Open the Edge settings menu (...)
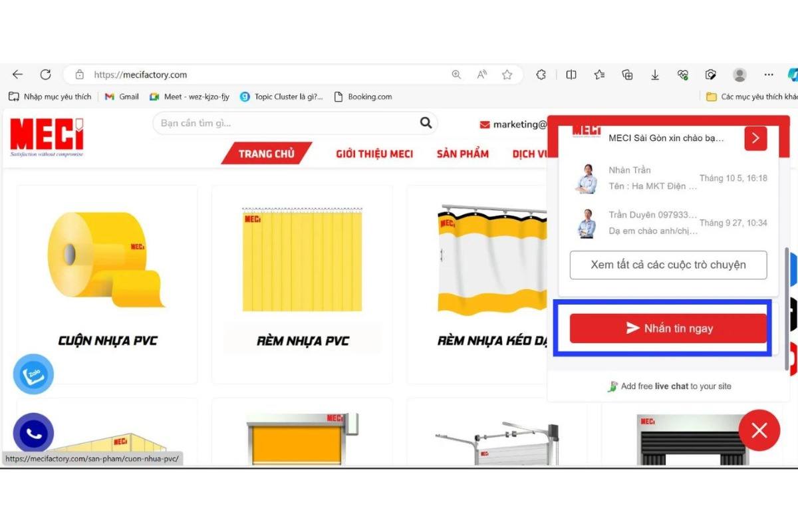Image resolution: width=798 pixels, height=532 pixels. 769,74
